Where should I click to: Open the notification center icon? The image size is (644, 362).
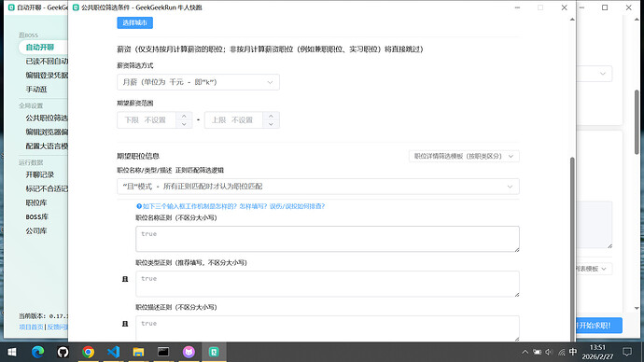coord(627,352)
